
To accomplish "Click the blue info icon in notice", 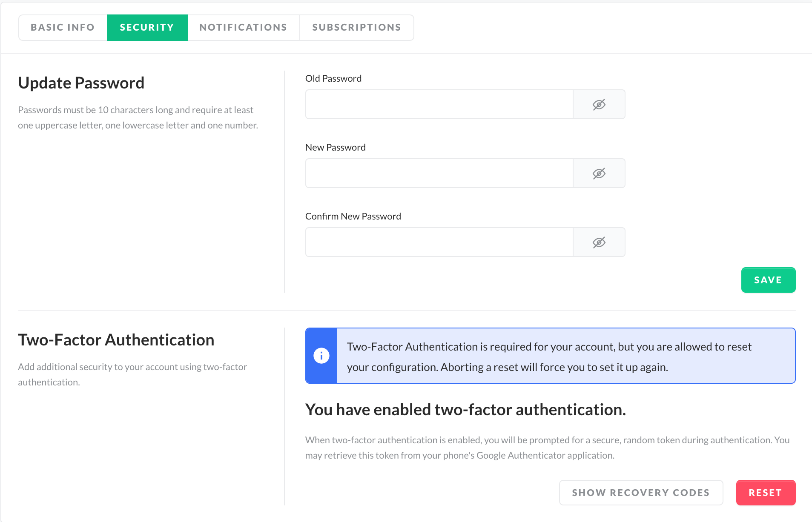I will [x=321, y=356].
